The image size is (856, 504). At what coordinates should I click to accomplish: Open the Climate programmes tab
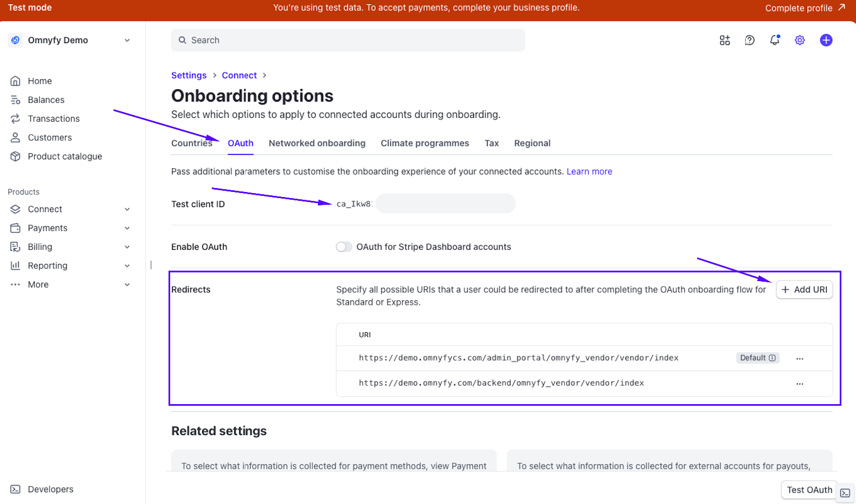[425, 143]
